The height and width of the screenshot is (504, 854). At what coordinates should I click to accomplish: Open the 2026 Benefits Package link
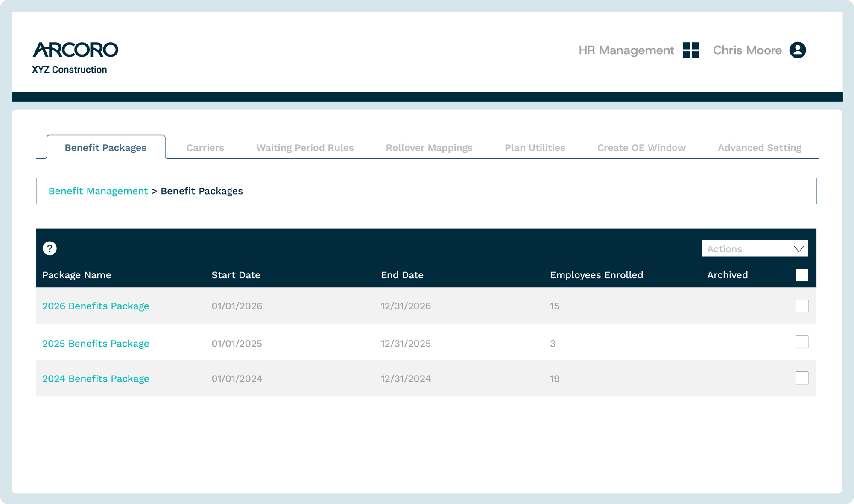click(x=96, y=306)
